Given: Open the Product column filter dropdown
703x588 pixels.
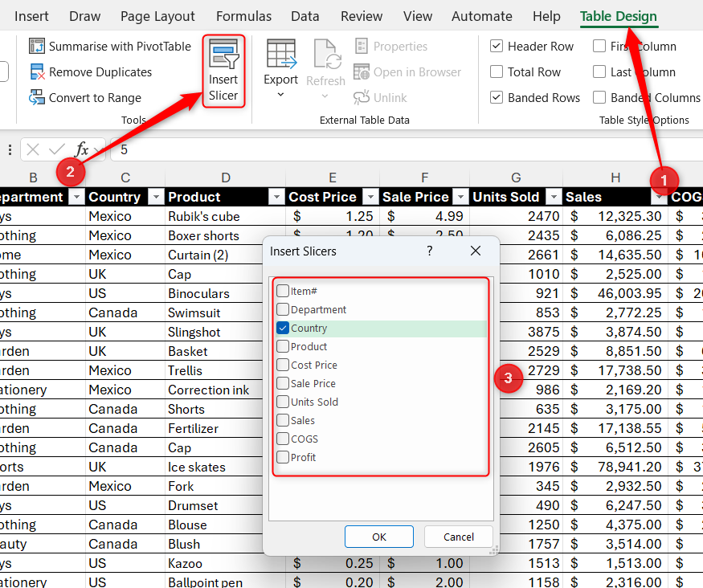Looking at the screenshot, I should coord(276,197).
